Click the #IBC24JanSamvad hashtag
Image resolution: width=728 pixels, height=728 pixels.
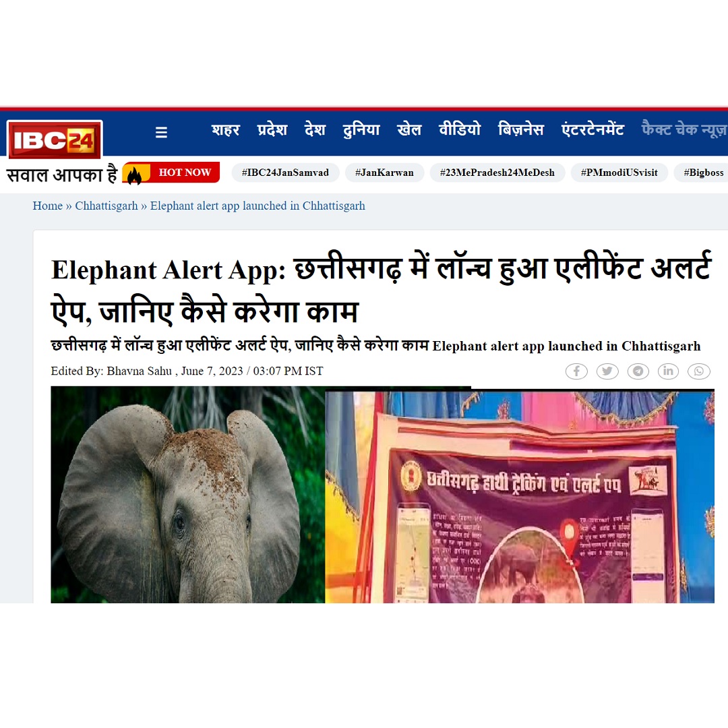tap(286, 173)
